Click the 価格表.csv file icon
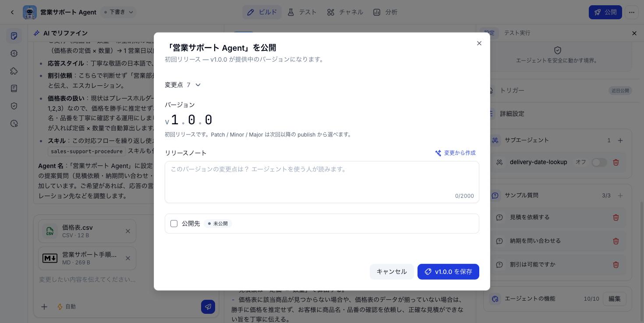Viewport: 644px width, 323px height. [50, 231]
